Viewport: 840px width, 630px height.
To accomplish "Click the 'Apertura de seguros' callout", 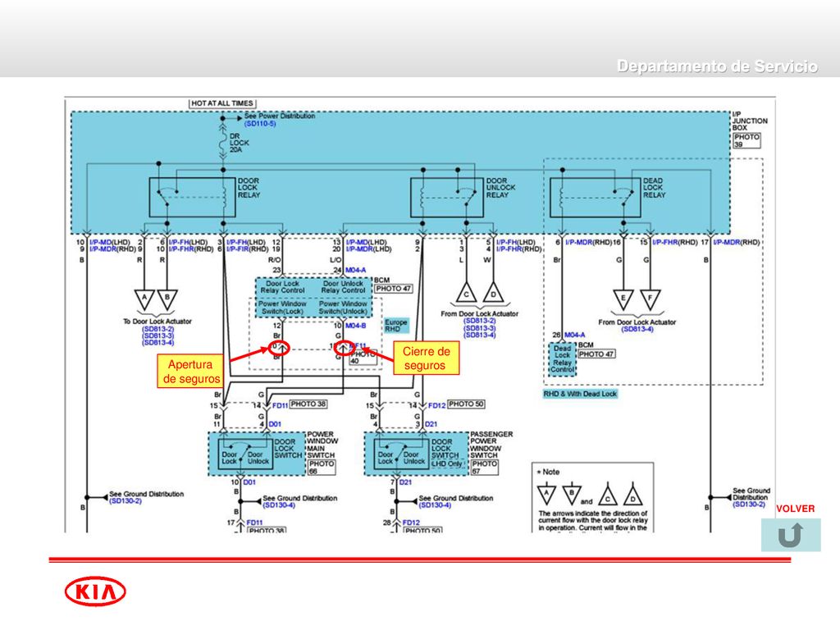I will coord(191,372).
